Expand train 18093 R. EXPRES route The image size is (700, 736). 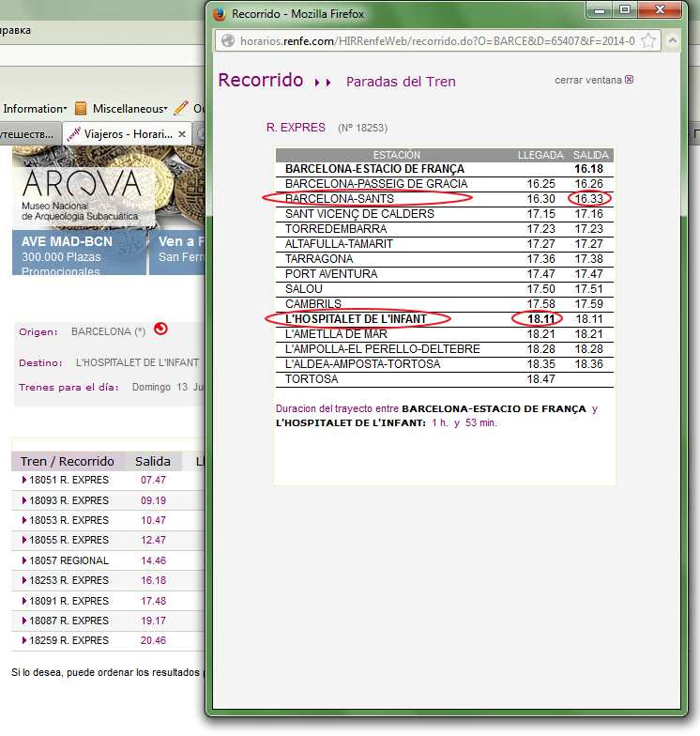24,500
